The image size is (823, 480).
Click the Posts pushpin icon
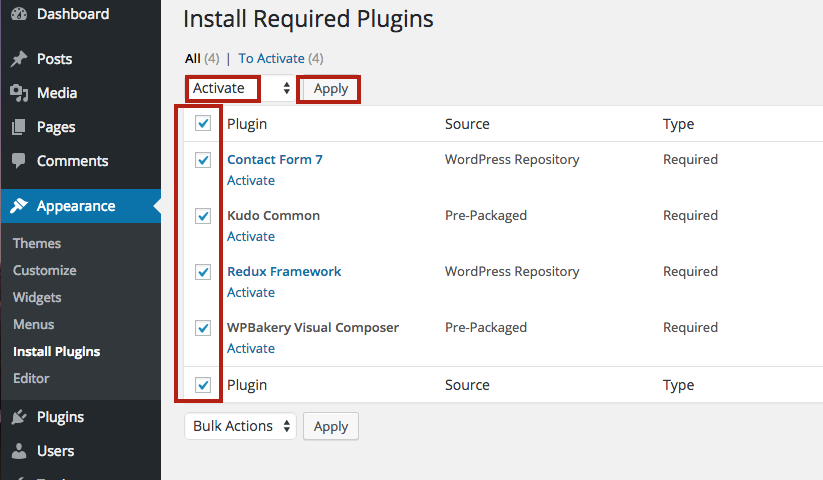pos(19,59)
